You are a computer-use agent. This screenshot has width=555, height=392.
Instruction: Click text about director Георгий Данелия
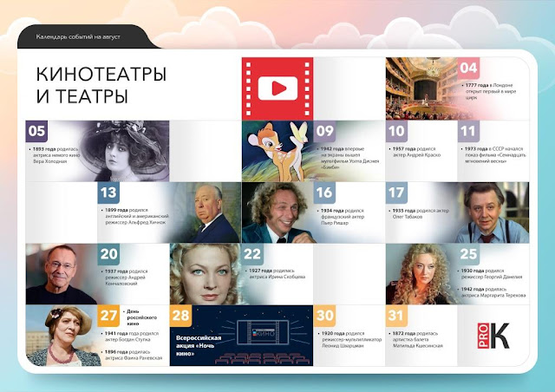[491, 274]
